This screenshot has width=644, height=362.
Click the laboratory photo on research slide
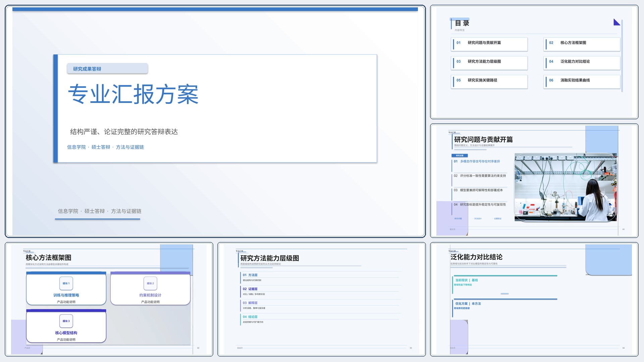coord(566,187)
